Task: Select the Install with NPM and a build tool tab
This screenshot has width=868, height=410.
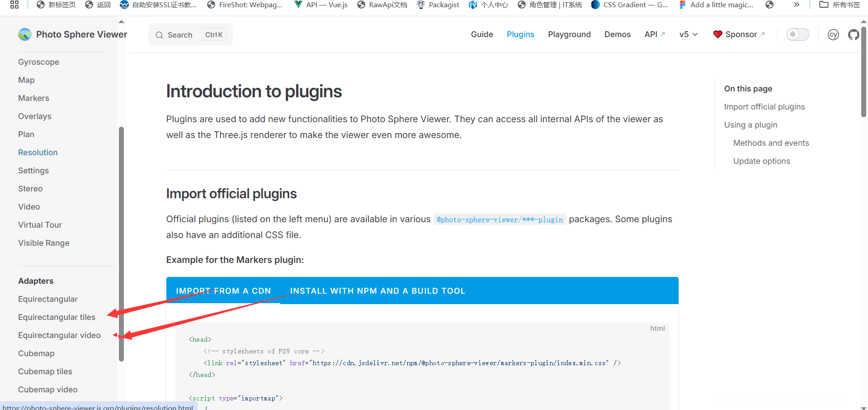Action: click(377, 291)
